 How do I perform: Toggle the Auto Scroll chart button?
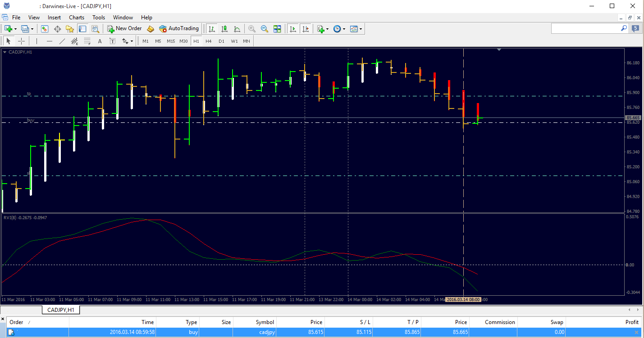[x=293, y=29]
